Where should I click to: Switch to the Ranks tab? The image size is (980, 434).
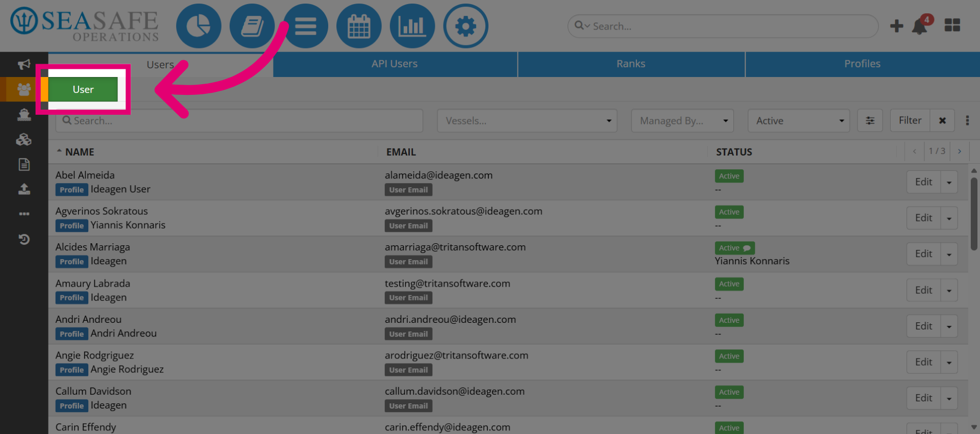(631, 64)
